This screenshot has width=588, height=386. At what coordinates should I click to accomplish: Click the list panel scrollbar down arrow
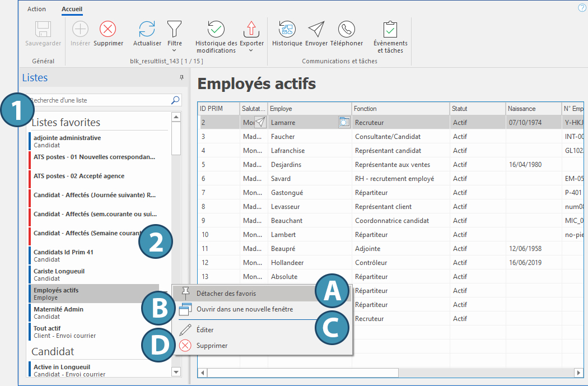(176, 371)
